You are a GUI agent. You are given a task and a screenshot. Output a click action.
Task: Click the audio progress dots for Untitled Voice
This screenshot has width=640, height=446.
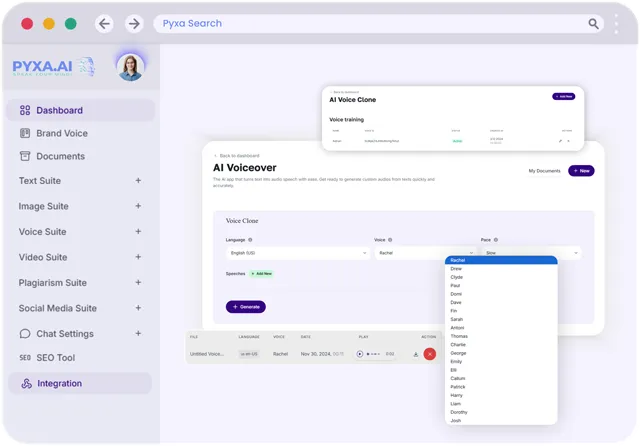373,354
